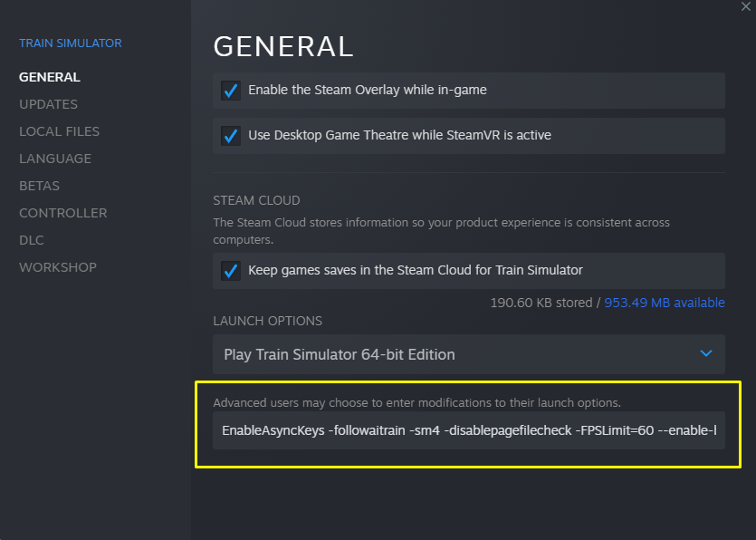Focus the launch options text field
Screen dimensions: 756x540
point(468,430)
